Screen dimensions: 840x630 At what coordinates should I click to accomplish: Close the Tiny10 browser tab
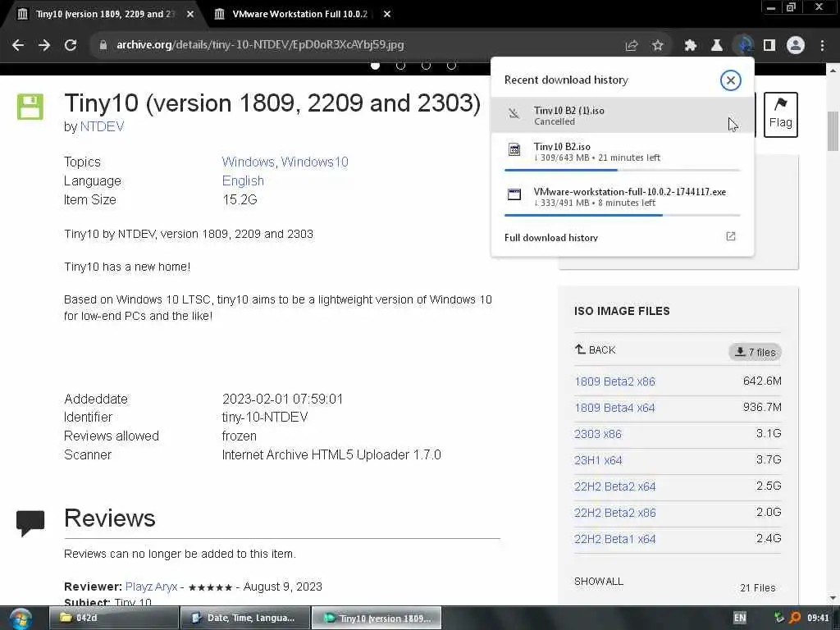pos(190,14)
